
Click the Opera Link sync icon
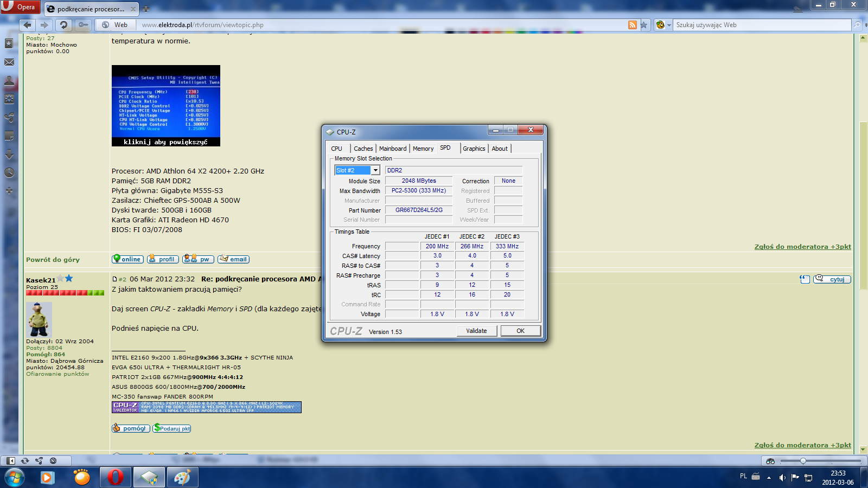[x=25, y=461]
